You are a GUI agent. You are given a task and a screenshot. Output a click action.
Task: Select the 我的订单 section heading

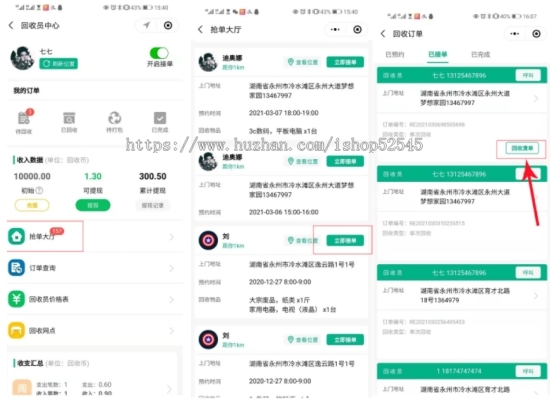(x=26, y=91)
